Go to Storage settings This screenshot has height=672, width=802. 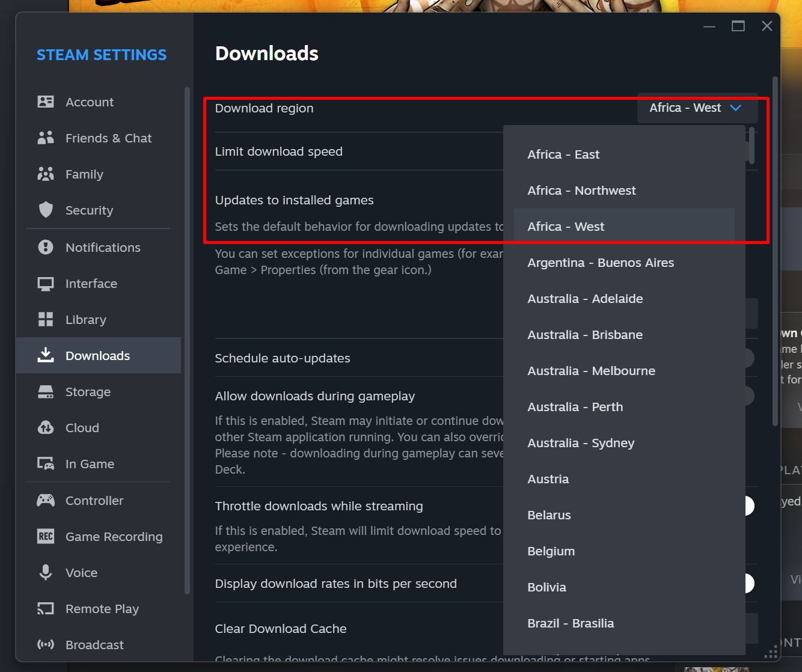tap(99, 392)
